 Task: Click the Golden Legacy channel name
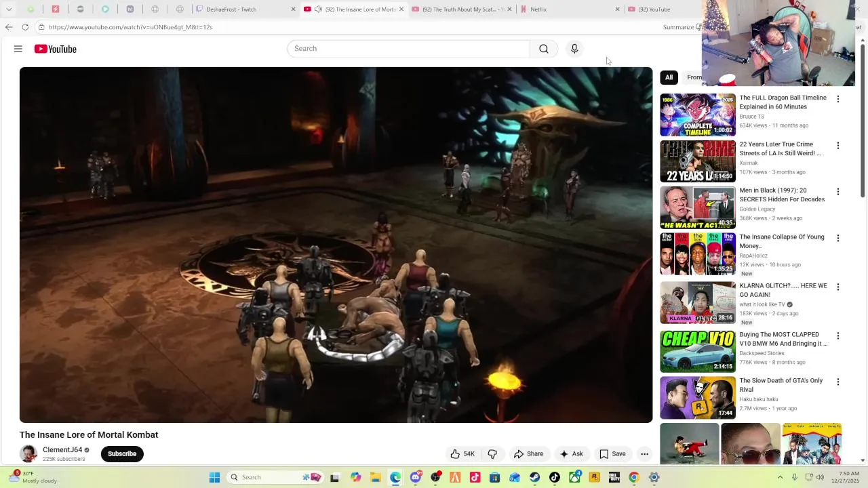click(x=757, y=209)
